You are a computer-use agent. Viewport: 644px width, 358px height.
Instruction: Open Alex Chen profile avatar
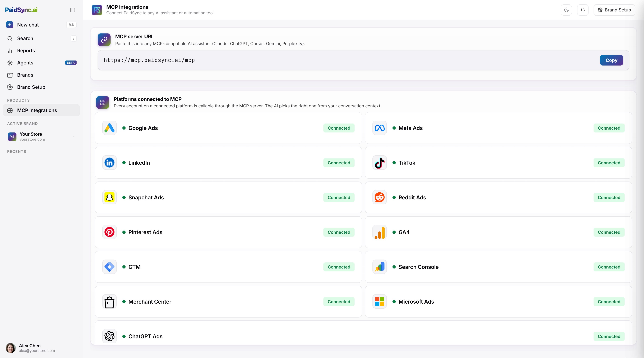(x=11, y=348)
